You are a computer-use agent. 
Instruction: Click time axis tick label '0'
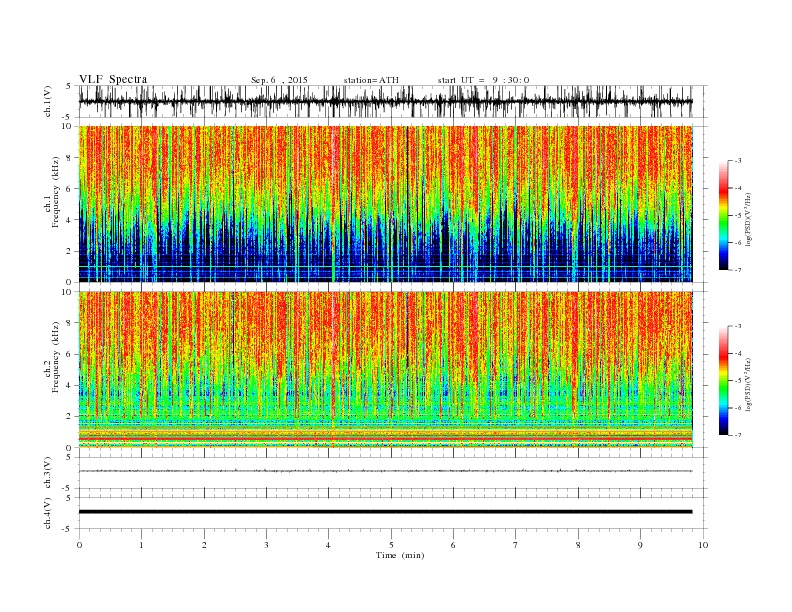tap(79, 545)
